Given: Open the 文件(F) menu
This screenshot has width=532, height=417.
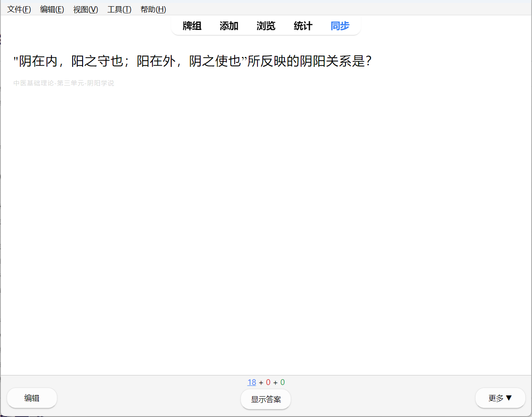Looking at the screenshot, I should coord(19,10).
